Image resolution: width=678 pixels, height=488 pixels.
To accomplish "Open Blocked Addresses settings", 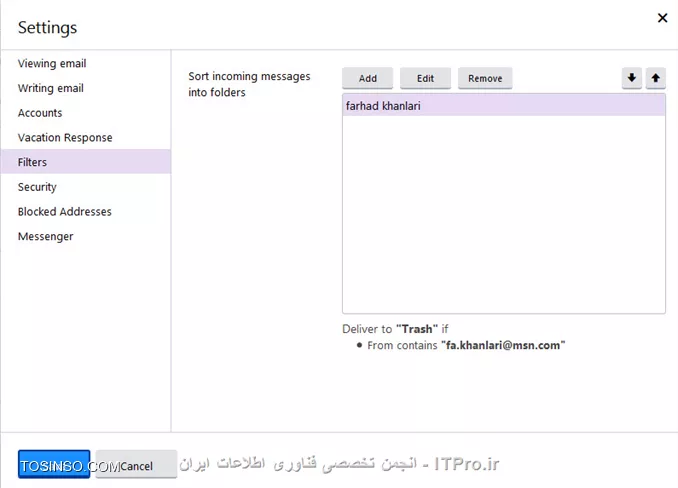I will click(64, 212).
